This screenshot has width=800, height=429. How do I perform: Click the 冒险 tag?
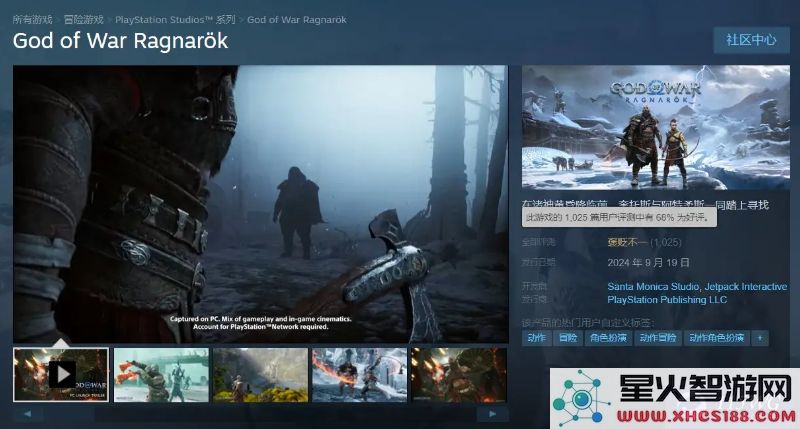pyautogui.click(x=568, y=338)
